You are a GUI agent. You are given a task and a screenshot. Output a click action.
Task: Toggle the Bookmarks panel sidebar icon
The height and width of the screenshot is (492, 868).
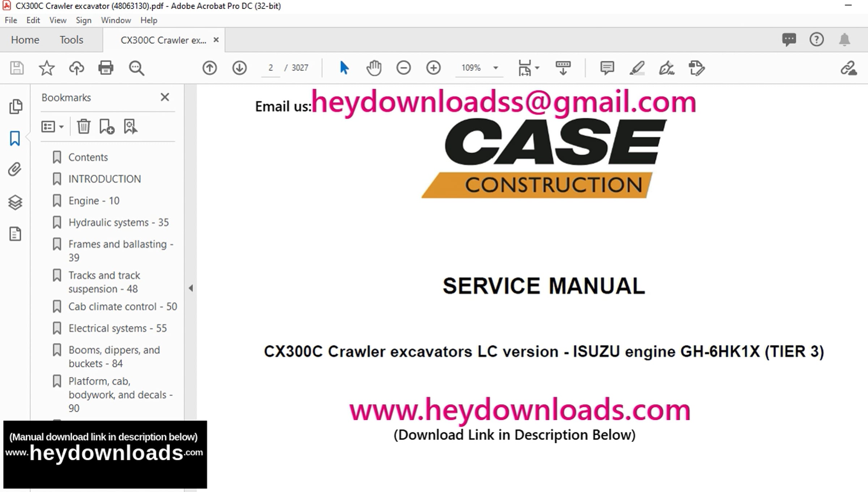15,139
